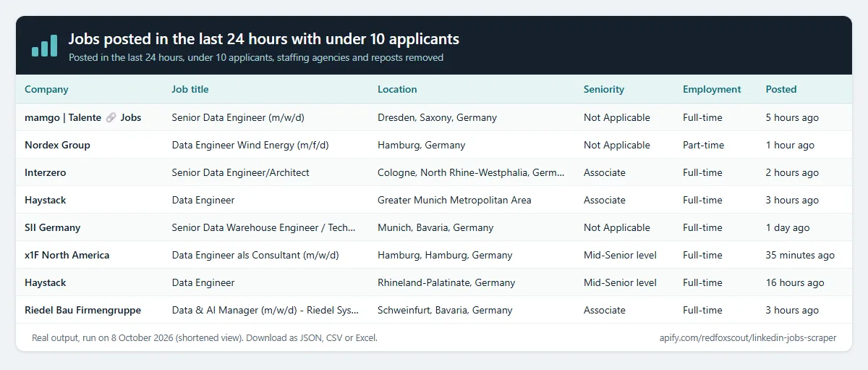This screenshot has width=868, height=370.
Task: Click the 16 hours ago posted value
Action: [795, 282]
